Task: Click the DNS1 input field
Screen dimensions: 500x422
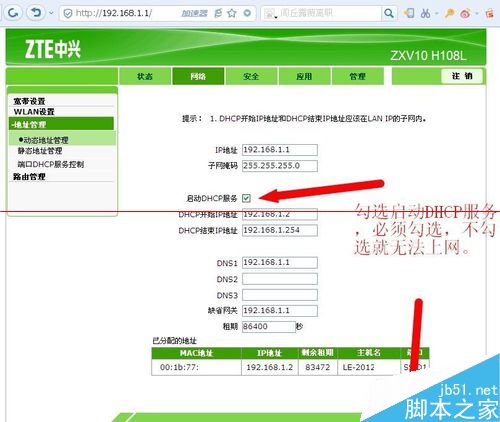Action: [280, 263]
